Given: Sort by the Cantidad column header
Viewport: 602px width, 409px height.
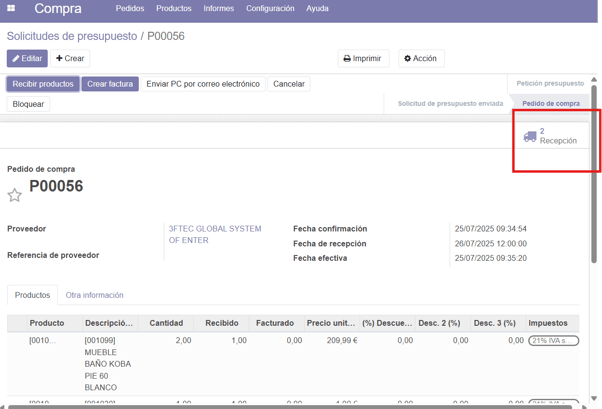Looking at the screenshot, I should (x=166, y=323).
